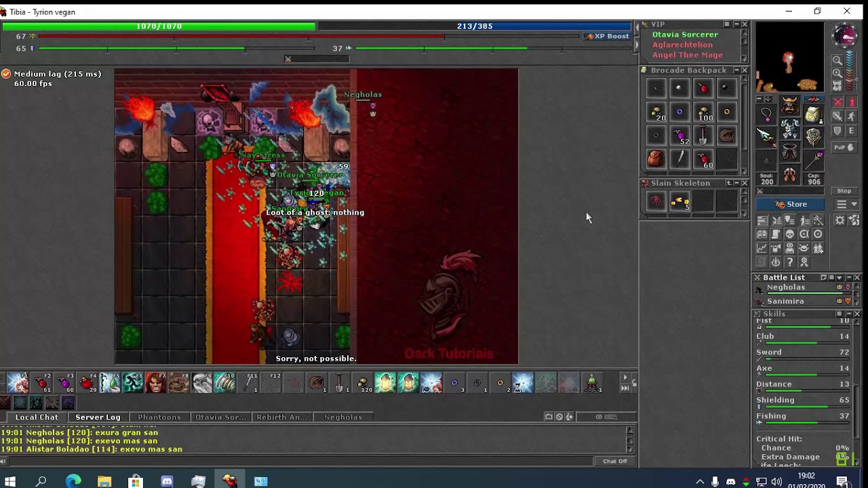Click the boots equipment slot
The height and width of the screenshot is (488, 868).
pyautogui.click(x=790, y=174)
